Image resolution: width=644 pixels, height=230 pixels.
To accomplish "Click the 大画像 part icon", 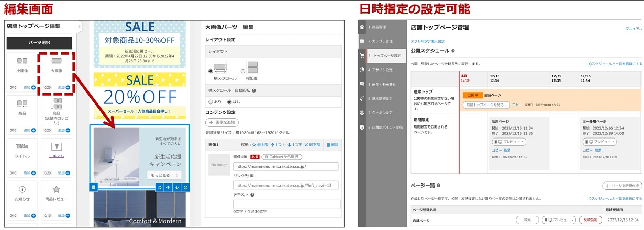I will coord(56,64).
